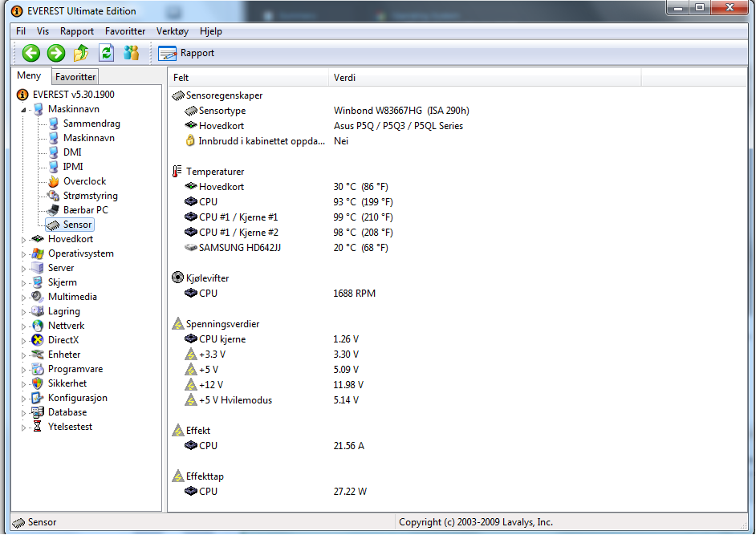Viewport: 756px width, 535px height.
Task: Click the Database icon in tree
Action: tap(37, 412)
